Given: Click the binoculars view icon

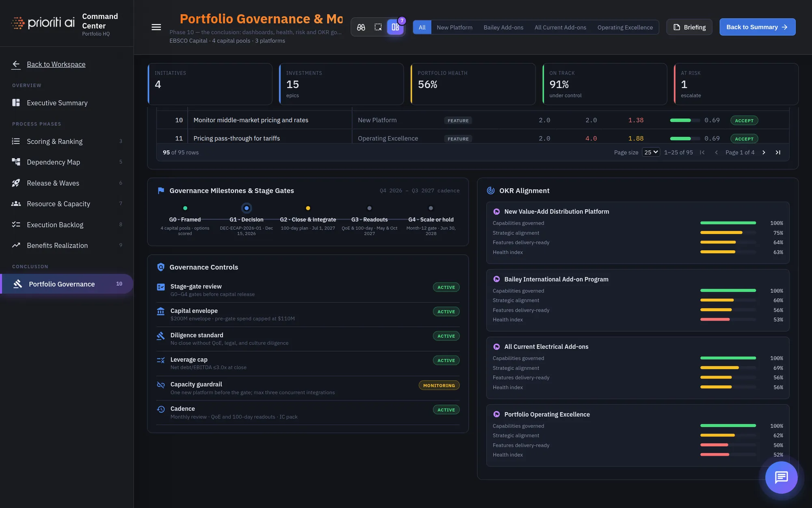Looking at the screenshot, I should click(361, 27).
